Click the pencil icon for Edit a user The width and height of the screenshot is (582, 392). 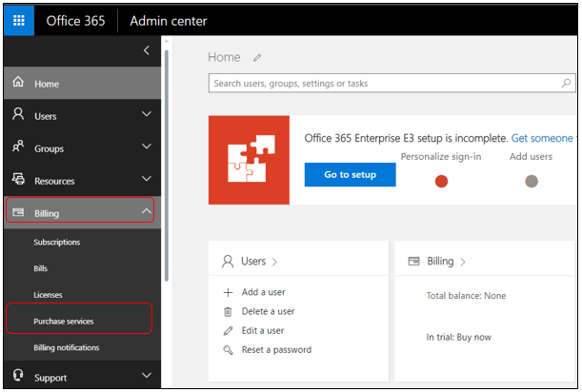pos(228,331)
